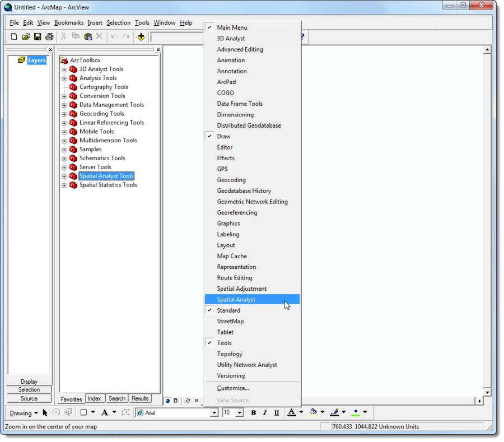Uncheck the Tools toolbar entry
This screenshot has height=442, width=504.
point(224,343)
